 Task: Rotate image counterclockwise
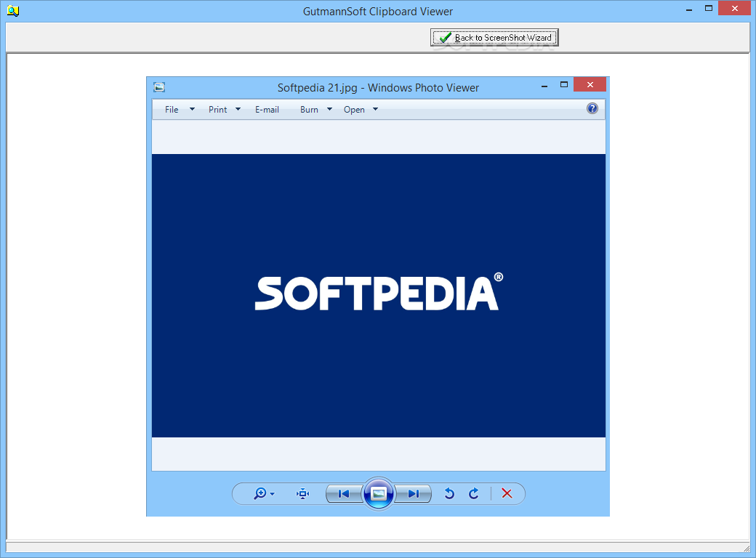449,493
